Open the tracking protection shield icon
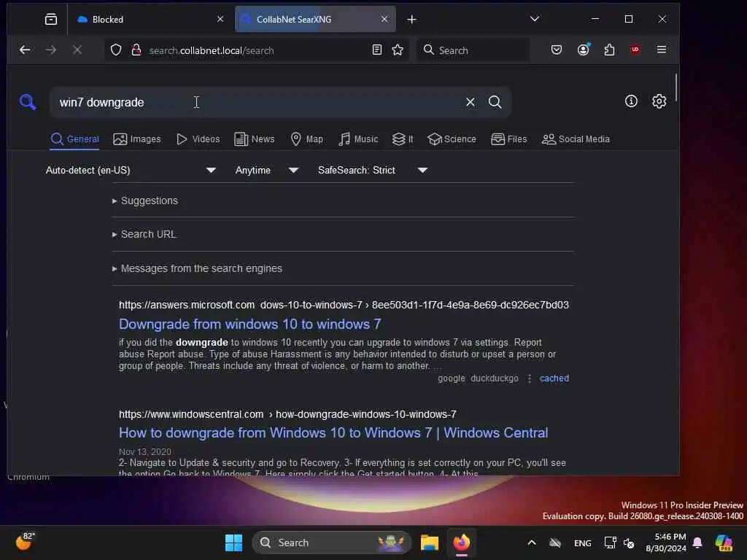 click(116, 50)
